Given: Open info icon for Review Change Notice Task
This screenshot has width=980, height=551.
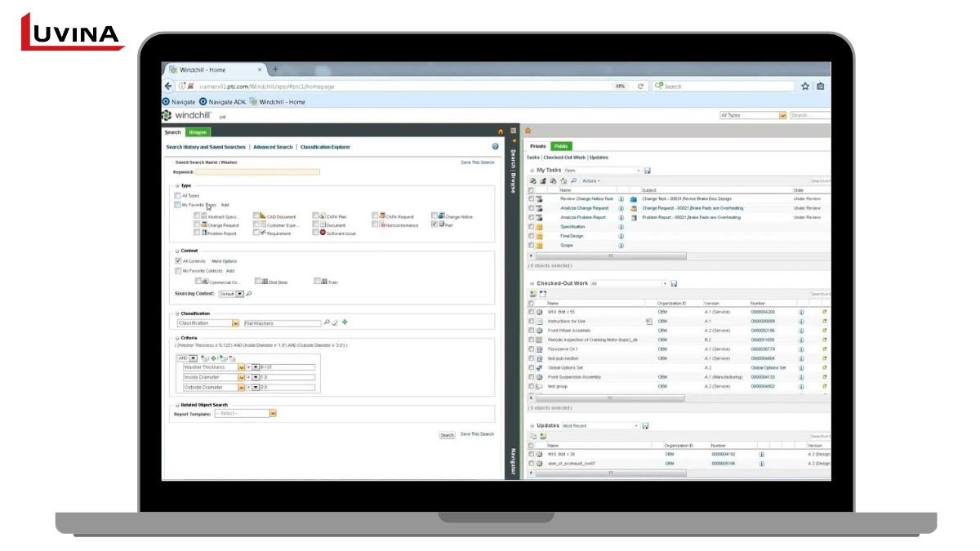Looking at the screenshot, I should tap(621, 198).
